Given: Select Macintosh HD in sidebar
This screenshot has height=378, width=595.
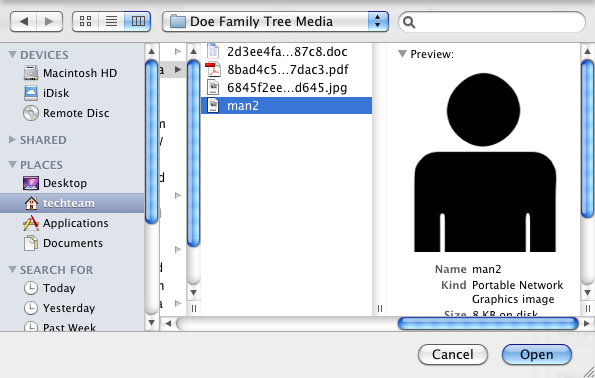Looking at the screenshot, I should coord(72,73).
